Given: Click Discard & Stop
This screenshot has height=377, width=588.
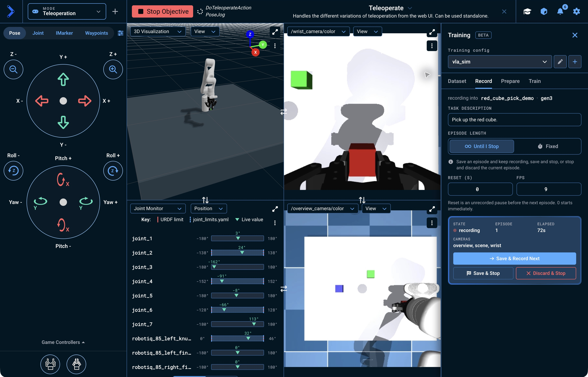Looking at the screenshot, I should tap(546, 273).
